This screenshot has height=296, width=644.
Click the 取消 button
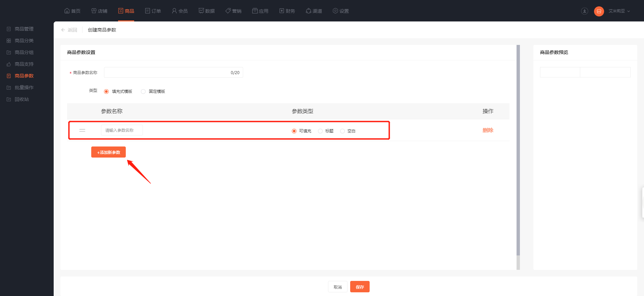(x=337, y=287)
